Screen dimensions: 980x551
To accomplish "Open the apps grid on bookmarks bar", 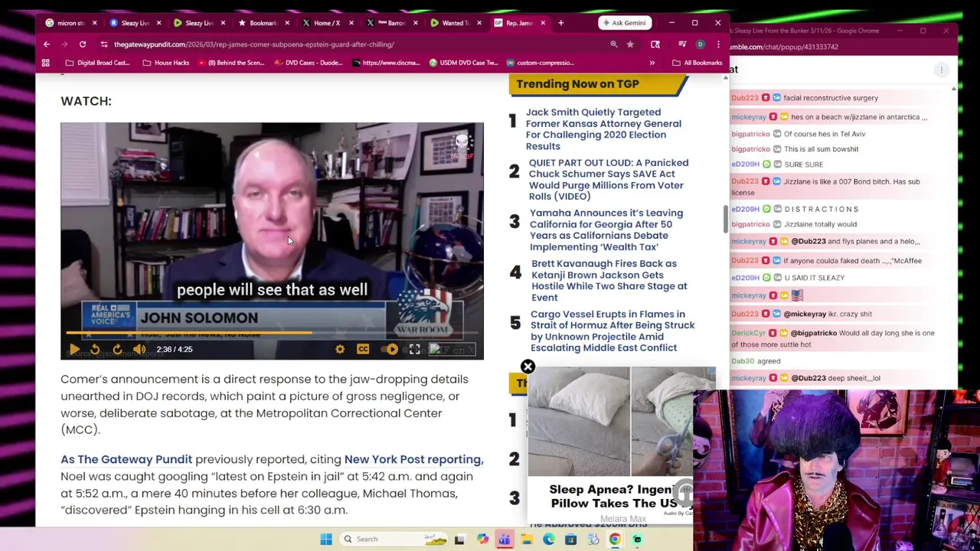I will click(45, 63).
